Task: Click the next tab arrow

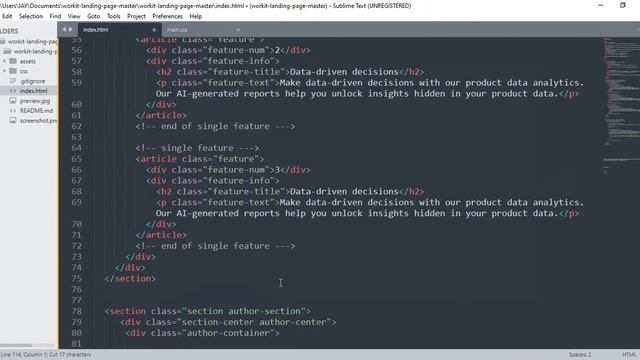Action: click(71, 29)
